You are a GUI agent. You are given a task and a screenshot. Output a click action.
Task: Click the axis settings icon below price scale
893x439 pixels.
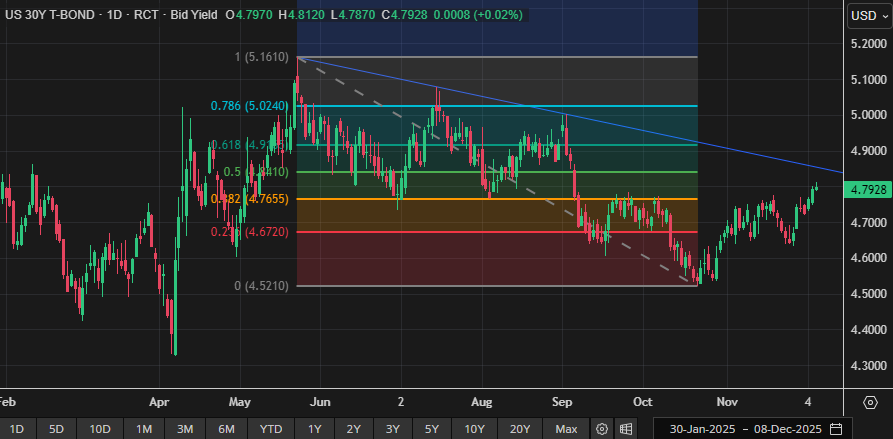pos(869,402)
